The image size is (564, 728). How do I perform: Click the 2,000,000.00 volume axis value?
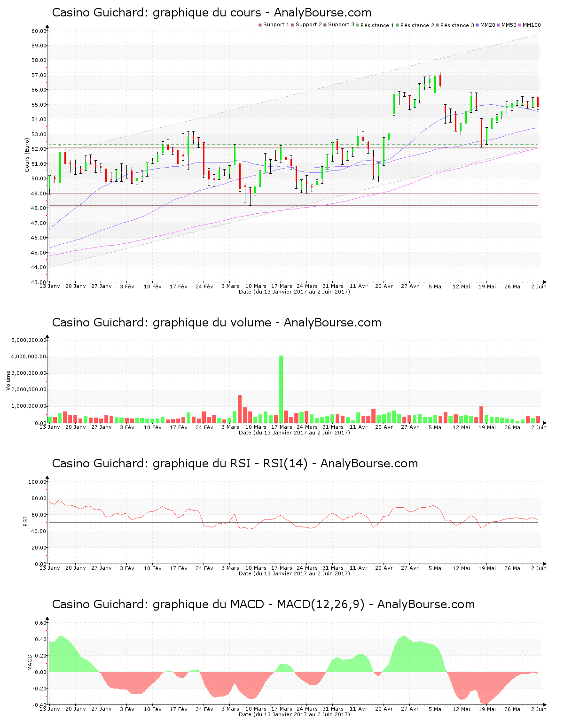(x=30, y=390)
